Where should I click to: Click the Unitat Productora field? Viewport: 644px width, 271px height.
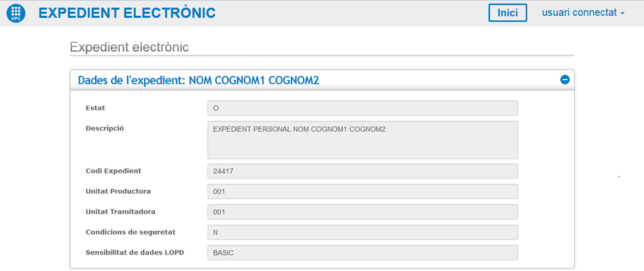(x=362, y=191)
